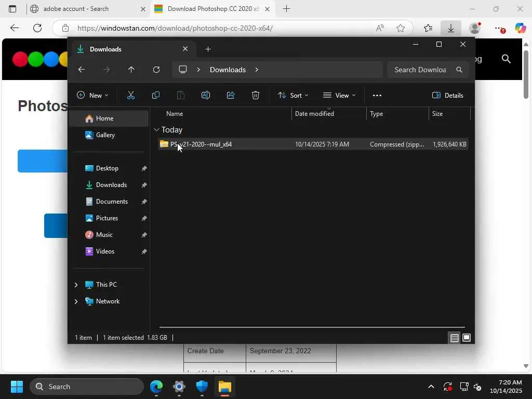Click the Delete trash can icon
This screenshot has width=532, height=399.
point(256,96)
